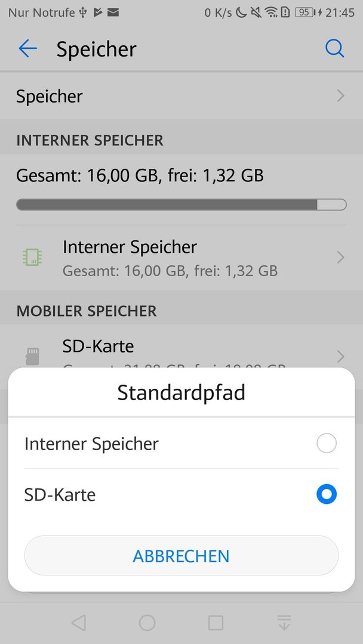The height and width of the screenshot is (644, 363).
Task: Tap the green internal storage chip icon
Action: pyautogui.click(x=32, y=258)
